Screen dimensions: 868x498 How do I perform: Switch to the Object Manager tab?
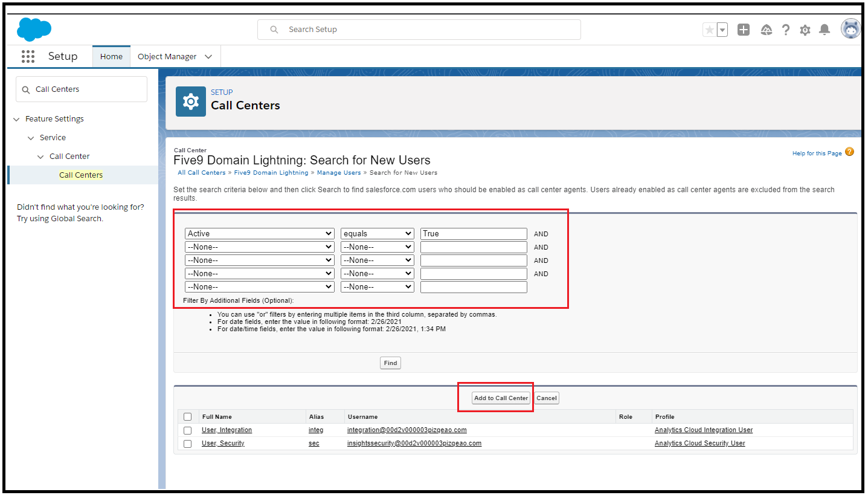coord(167,56)
